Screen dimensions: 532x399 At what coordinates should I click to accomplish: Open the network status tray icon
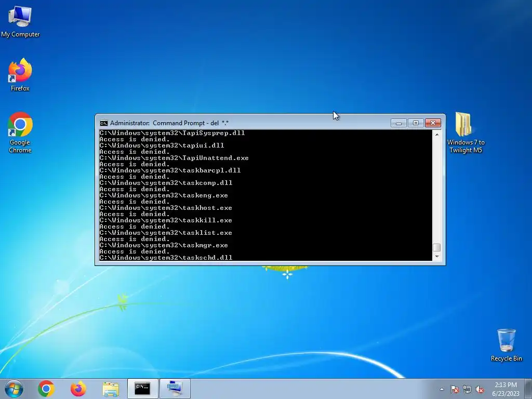(467, 389)
